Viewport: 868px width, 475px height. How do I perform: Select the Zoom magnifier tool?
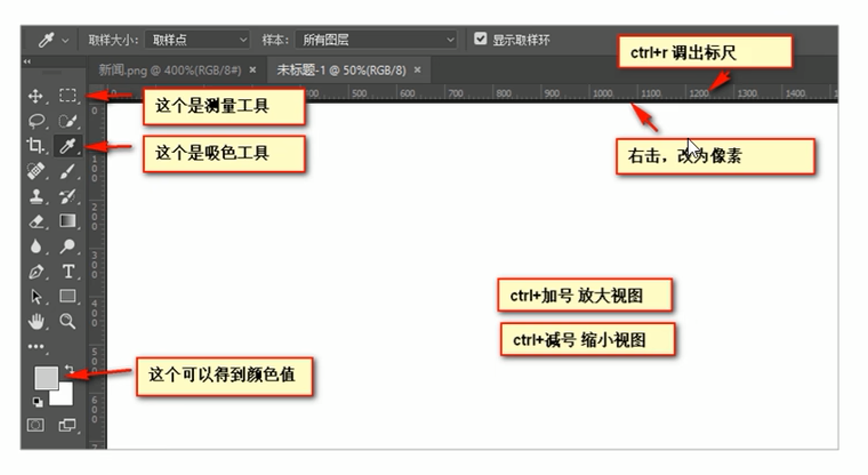coord(67,321)
